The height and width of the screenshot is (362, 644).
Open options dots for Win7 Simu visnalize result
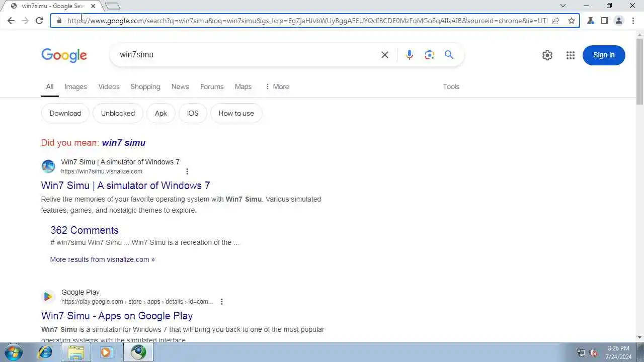point(187,171)
